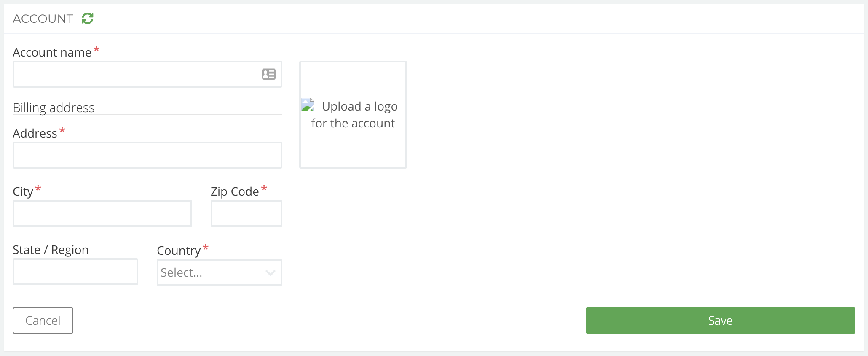Click the "Country" field label
This screenshot has width=868, height=356.
click(179, 251)
